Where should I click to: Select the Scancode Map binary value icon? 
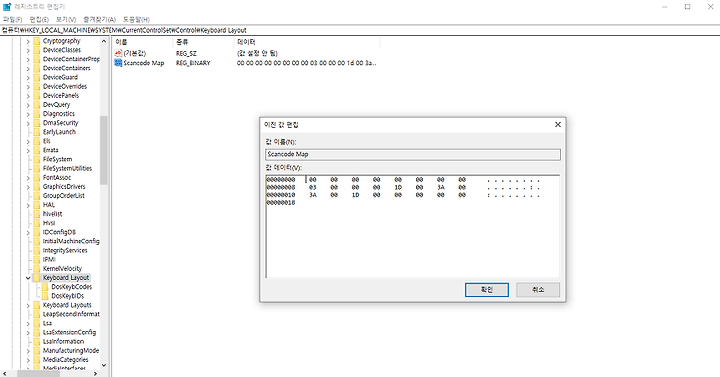[118, 63]
